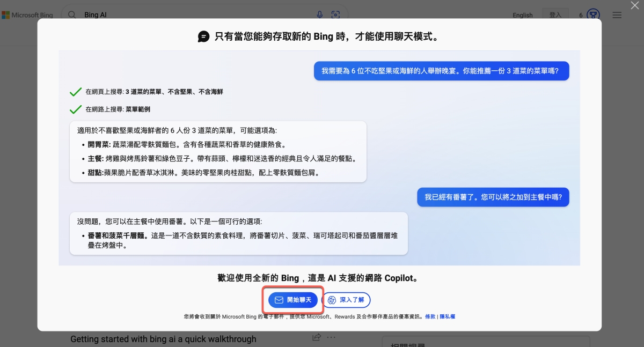Open visual search camera icon
644x347 pixels.
[x=335, y=15]
